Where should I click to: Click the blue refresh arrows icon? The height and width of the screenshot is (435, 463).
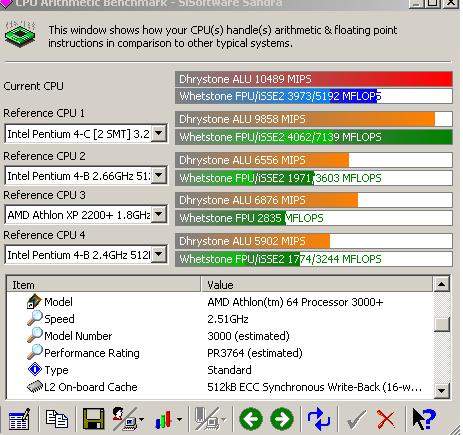(318, 419)
